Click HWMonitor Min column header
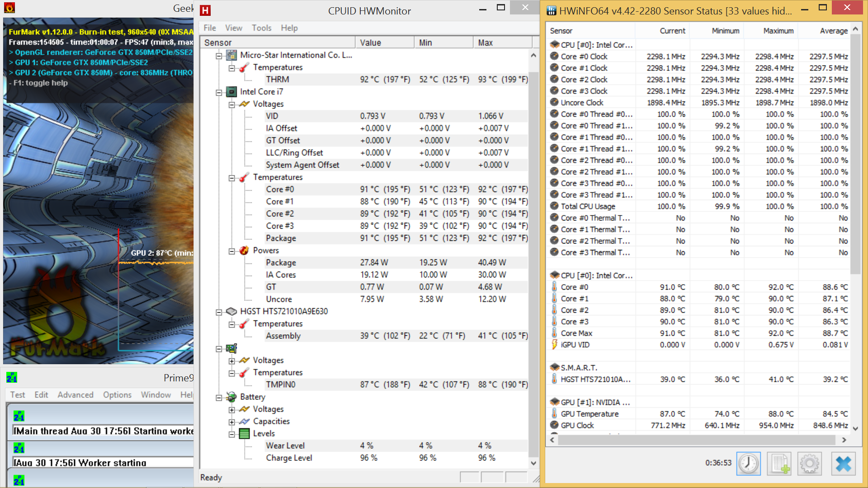Viewport: 868px width, 488px height. click(444, 42)
